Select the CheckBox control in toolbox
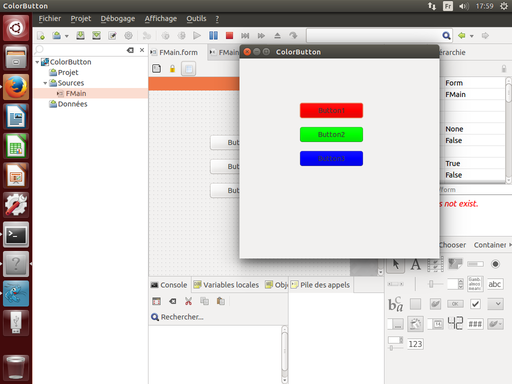Viewport: 512px width, 384px height. pyautogui.click(x=475, y=304)
